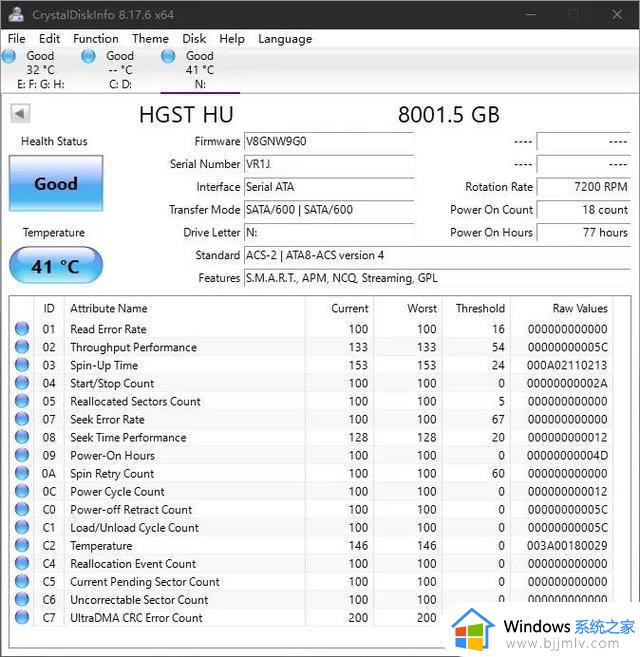The width and height of the screenshot is (640, 657).
Task: Click status orb for Temperature attribute row
Action: point(22,545)
